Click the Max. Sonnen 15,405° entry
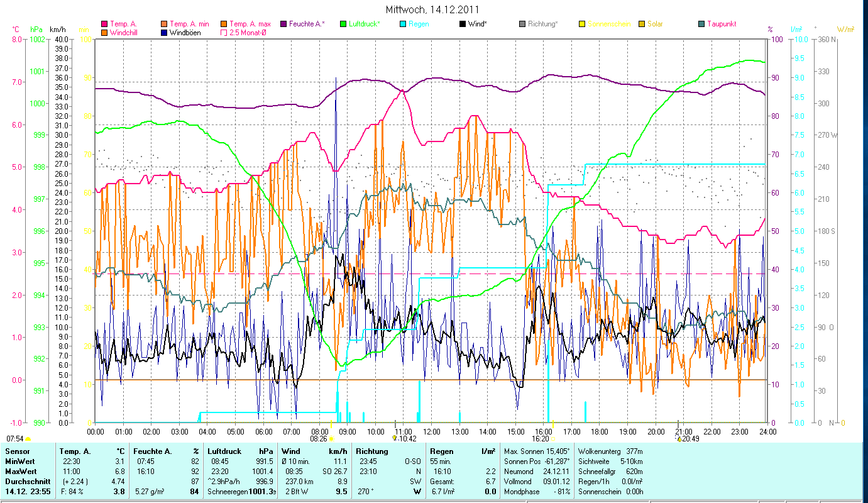Screen dimensions: 868x503 tap(537, 451)
